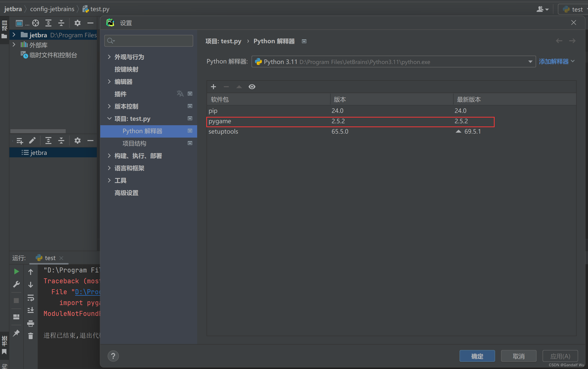Expand the 外观与行为 settings section
The image size is (588, 369).
click(x=109, y=57)
